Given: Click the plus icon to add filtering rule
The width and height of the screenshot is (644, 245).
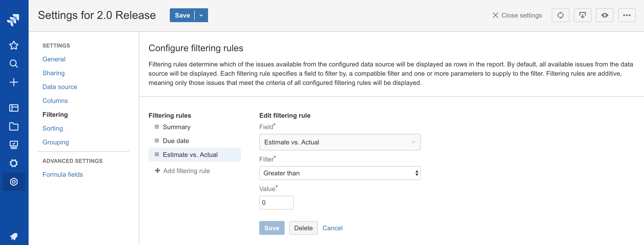Looking at the screenshot, I should [158, 170].
